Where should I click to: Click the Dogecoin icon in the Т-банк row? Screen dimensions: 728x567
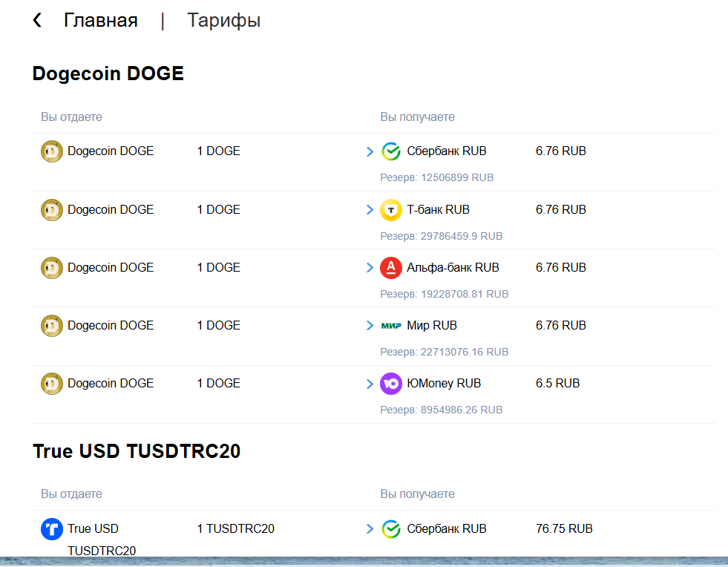[51, 210]
